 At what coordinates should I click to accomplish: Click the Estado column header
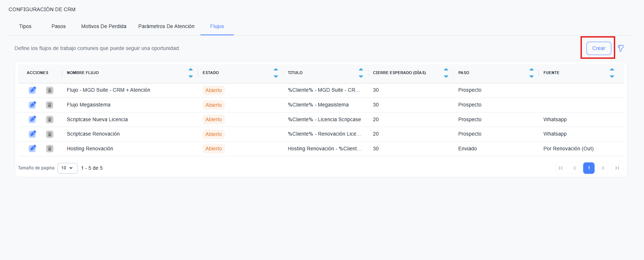click(x=211, y=73)
